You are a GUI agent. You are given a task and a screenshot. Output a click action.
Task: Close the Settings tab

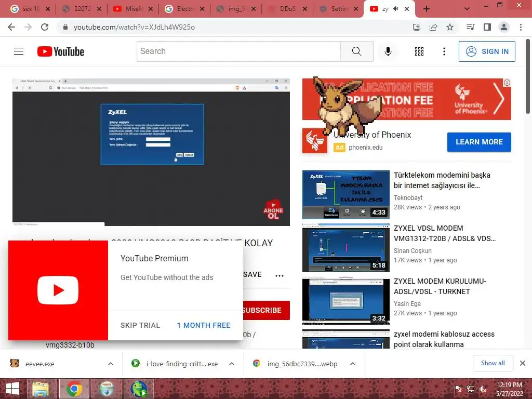click(x=356, y=9)
